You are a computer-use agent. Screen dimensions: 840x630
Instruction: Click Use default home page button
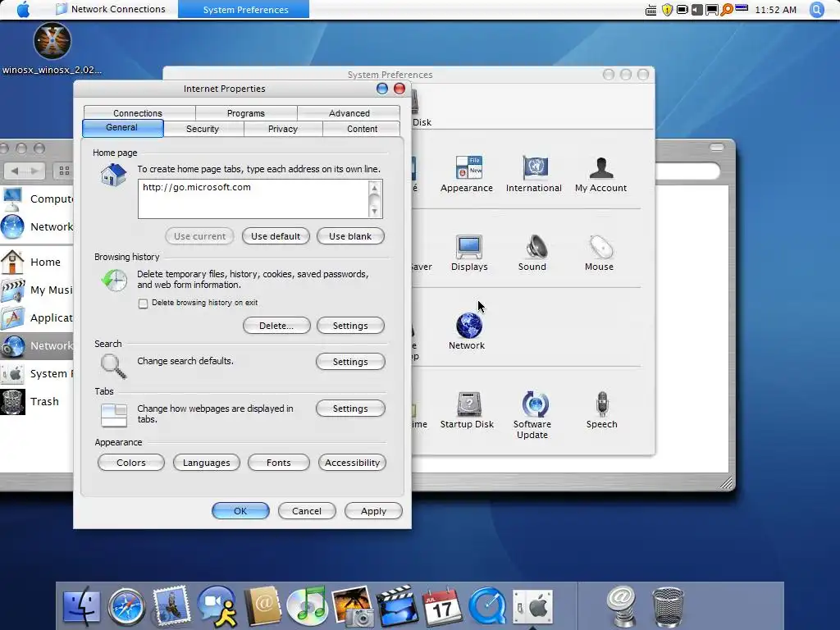[x=276, y=236]
